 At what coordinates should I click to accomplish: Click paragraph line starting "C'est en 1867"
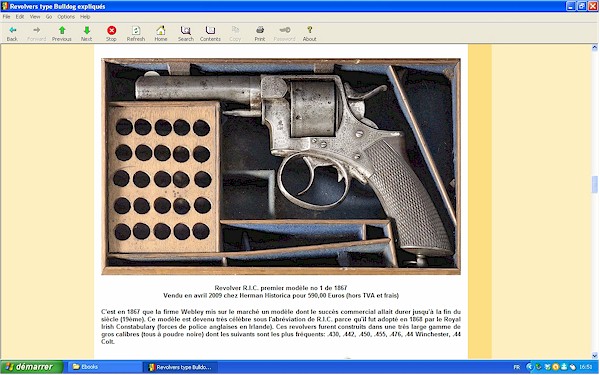pyautogui.click(x=281, y=312)
